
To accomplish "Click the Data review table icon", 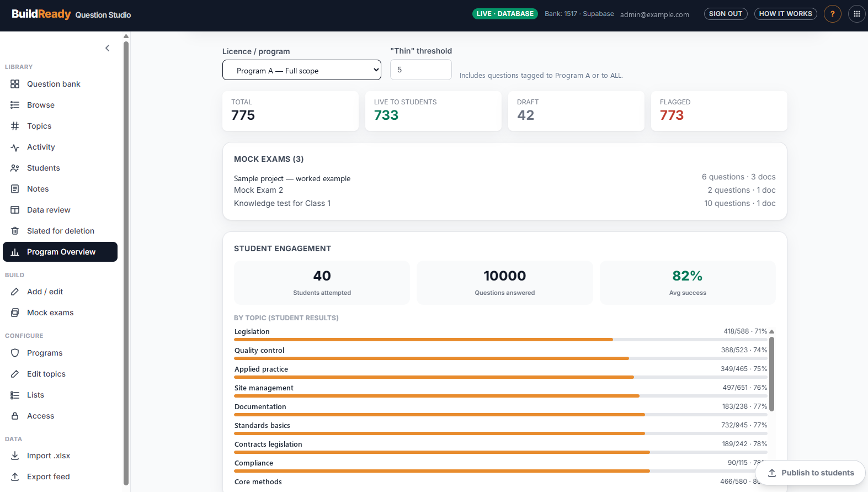I will point(15,210).
